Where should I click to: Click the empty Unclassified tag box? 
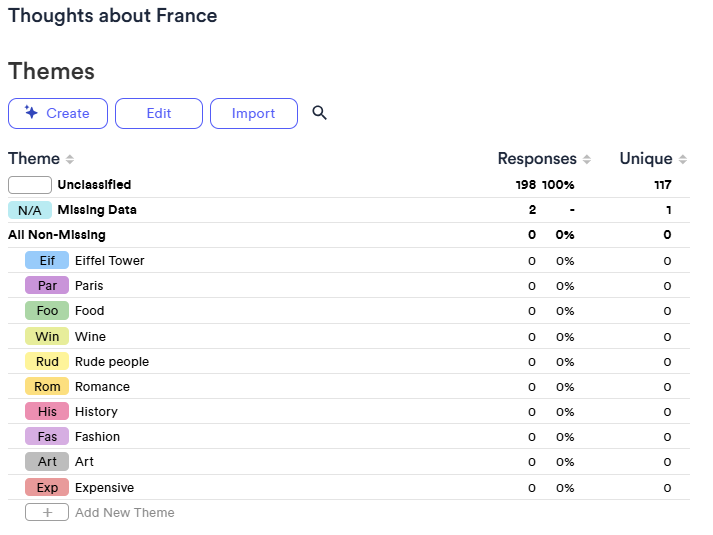[30, 185]
